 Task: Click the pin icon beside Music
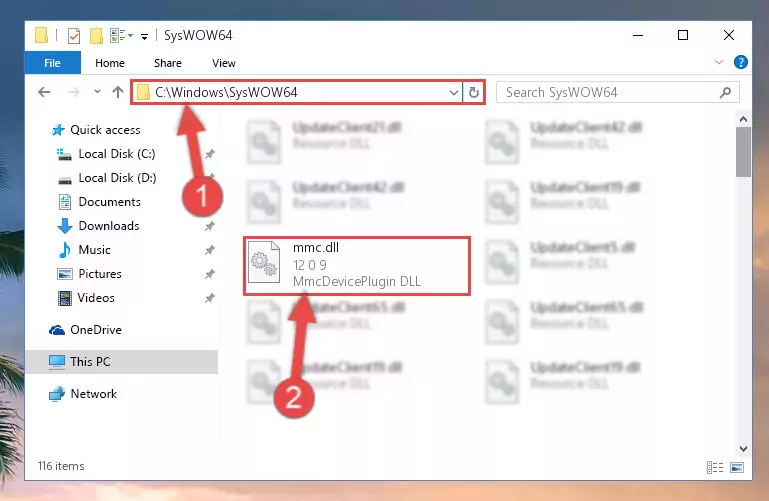(x=209, y=250)
